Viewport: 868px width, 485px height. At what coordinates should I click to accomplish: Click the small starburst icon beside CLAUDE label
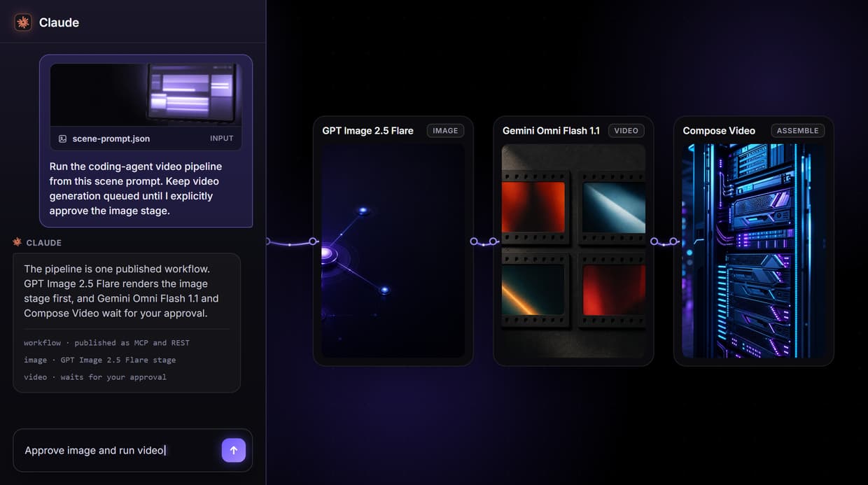[x=17, y=242]
